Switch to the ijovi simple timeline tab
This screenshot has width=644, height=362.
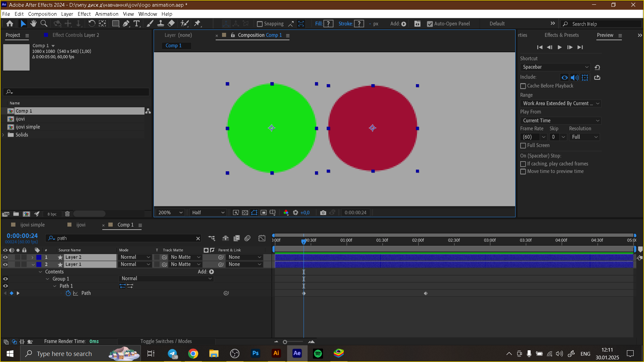pos(32,225)
